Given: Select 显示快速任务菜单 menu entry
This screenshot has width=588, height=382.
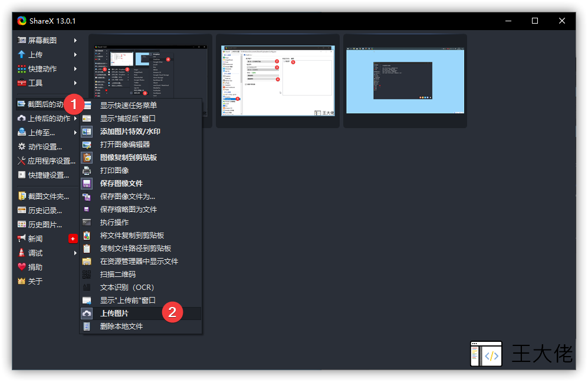Looking at the screenshot, I should (140, 106).
